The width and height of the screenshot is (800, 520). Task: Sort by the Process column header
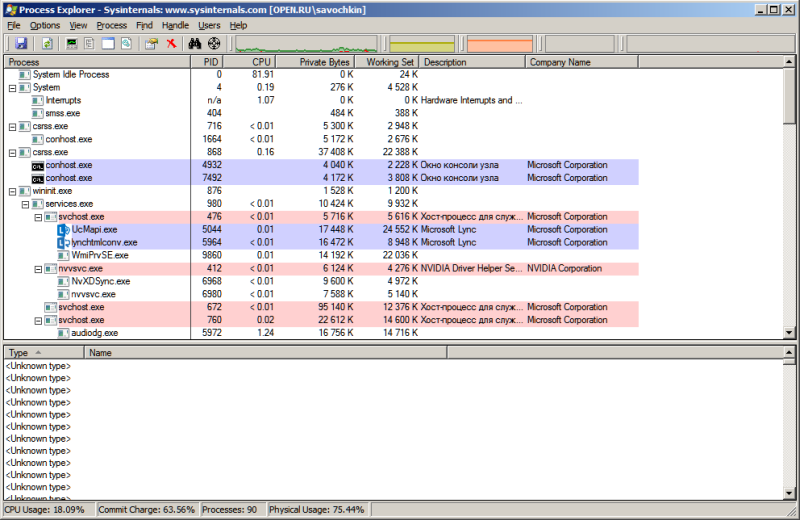click(97, 62)
